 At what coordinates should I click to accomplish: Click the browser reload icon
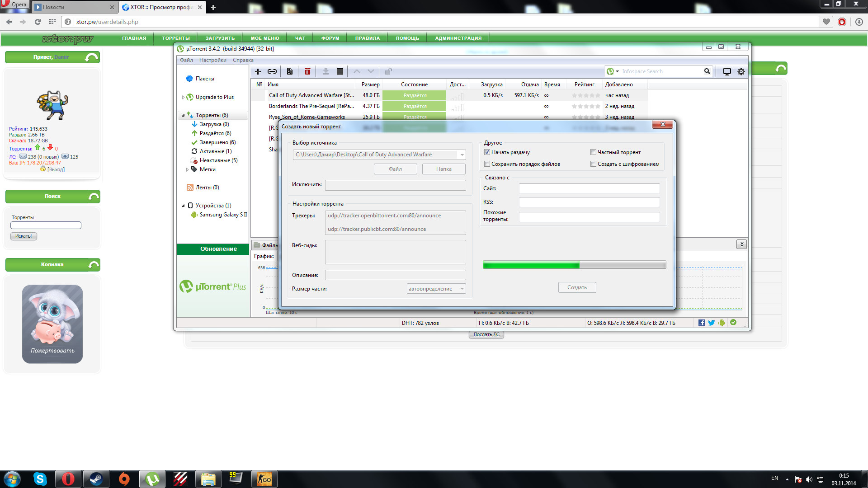[x=38, y=22]
